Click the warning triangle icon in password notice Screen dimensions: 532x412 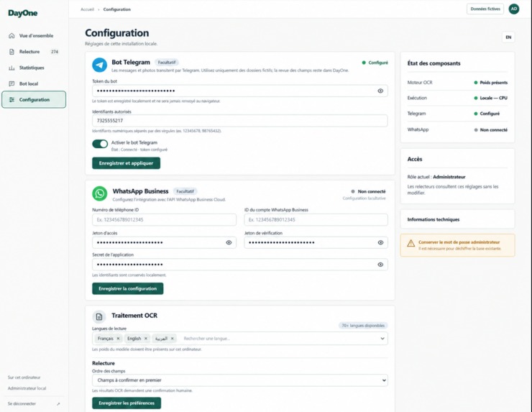click(x=411, y=243)
